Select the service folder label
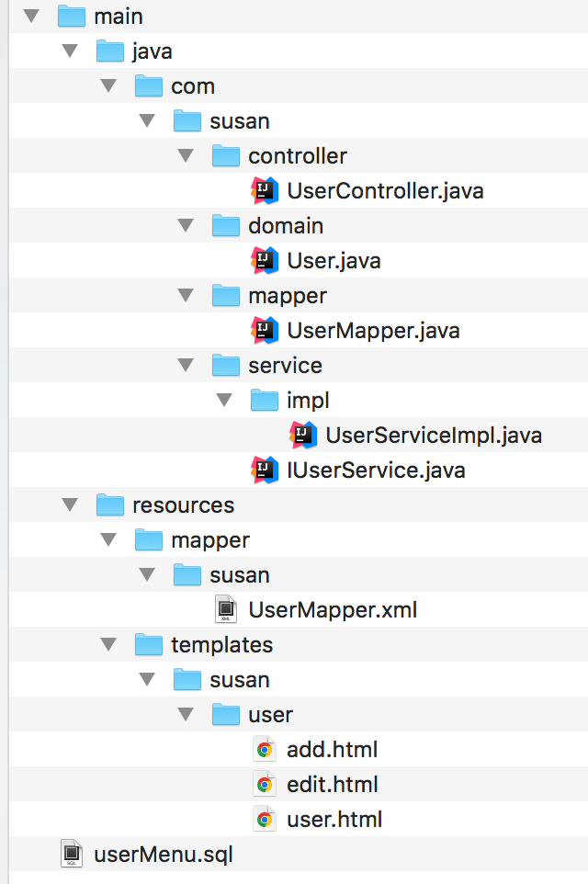This screenshot has height=884, width=588. click(285, 366)
